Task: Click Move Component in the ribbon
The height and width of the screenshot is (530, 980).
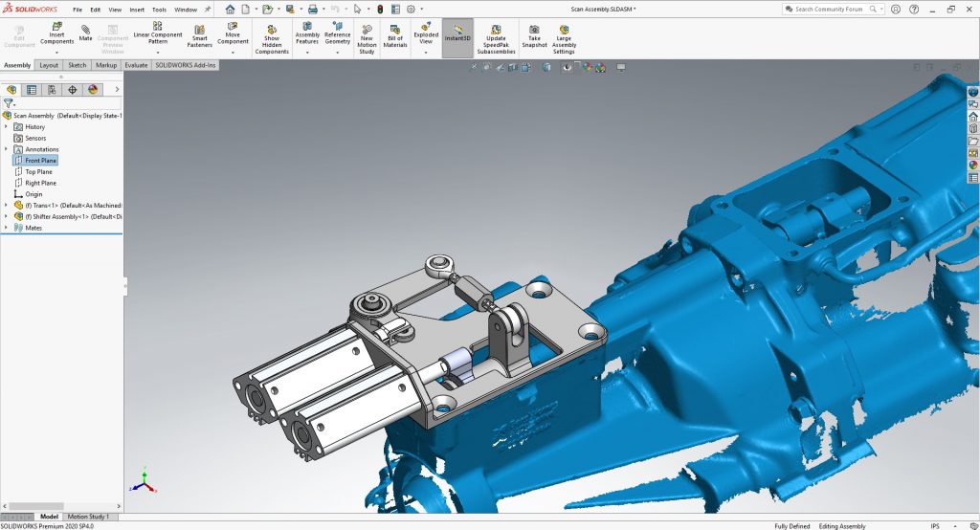Action: tap(233, 34)
